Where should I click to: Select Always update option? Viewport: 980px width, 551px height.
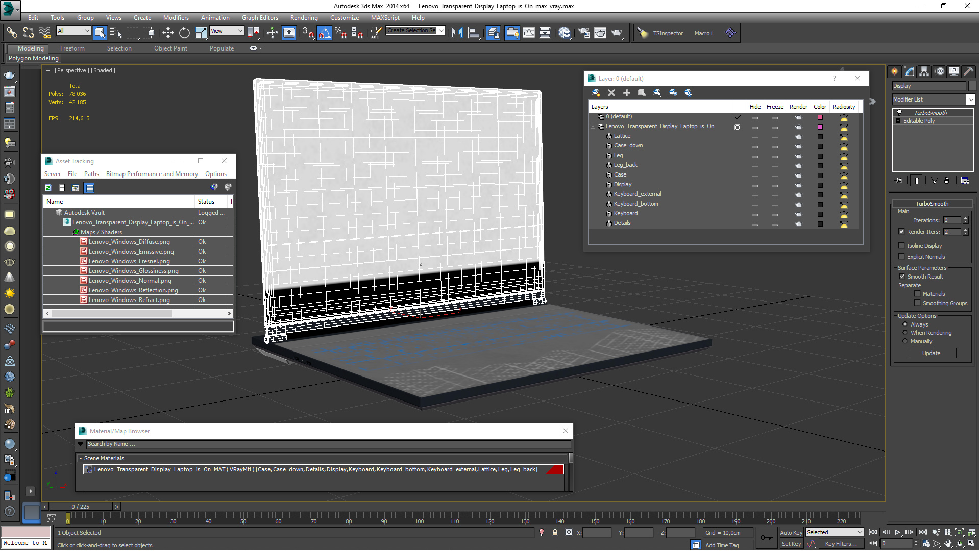coord(905,324)
